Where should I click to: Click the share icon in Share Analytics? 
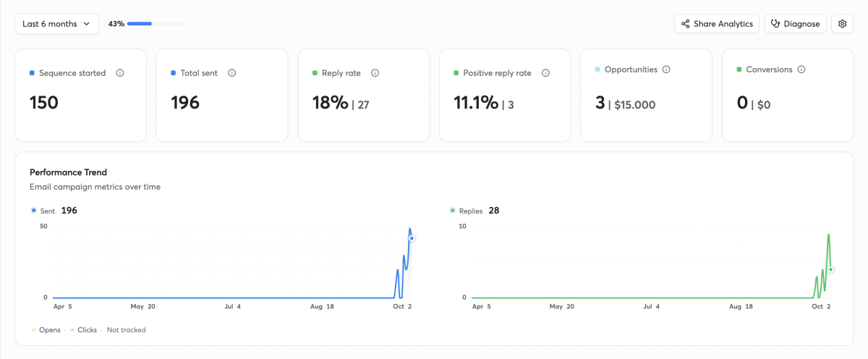[685, 24]
